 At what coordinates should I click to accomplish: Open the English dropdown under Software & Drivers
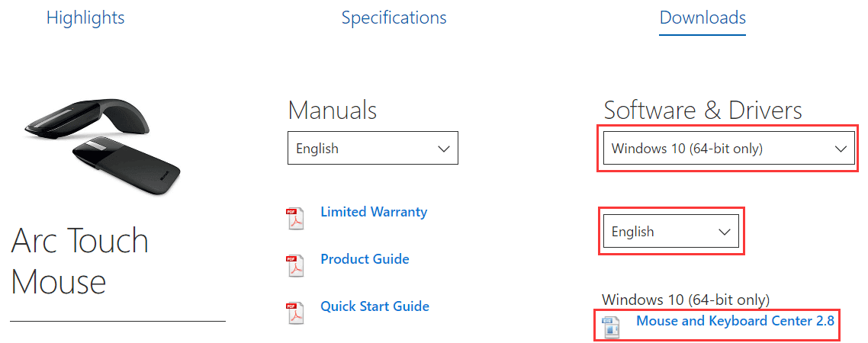(x=671, y=231)
